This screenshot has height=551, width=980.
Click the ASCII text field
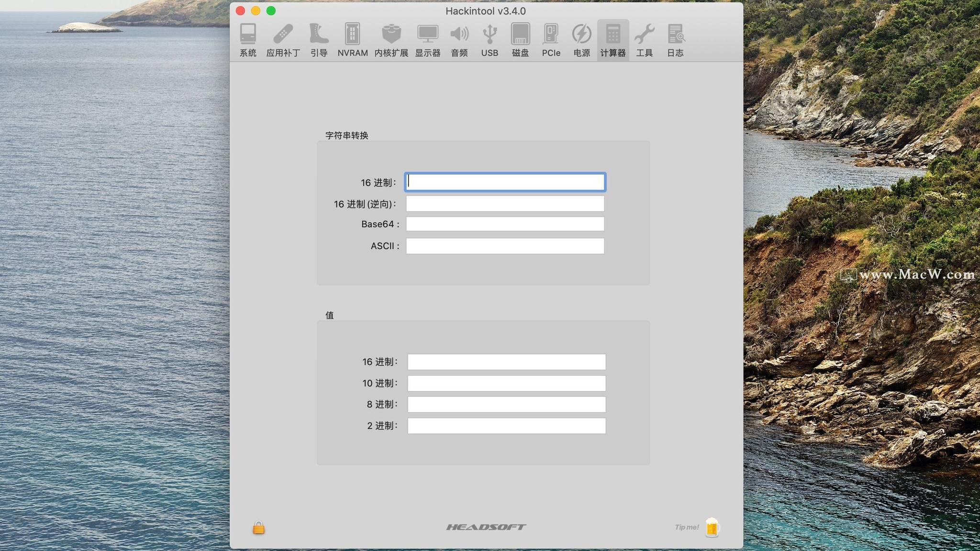pyautogui.click(x=505, y=246)
